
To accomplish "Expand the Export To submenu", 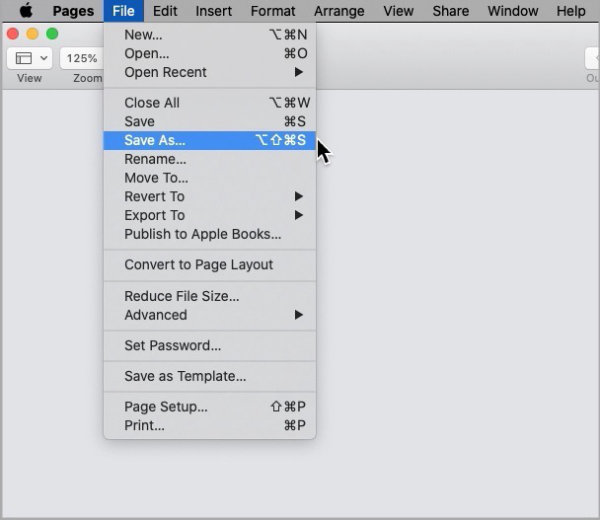I will click(x=210, y=215).
